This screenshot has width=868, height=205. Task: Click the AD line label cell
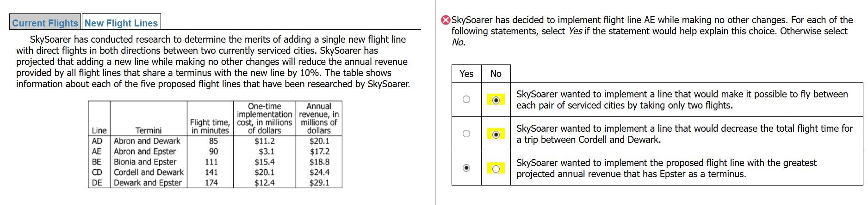coord(97,141)
